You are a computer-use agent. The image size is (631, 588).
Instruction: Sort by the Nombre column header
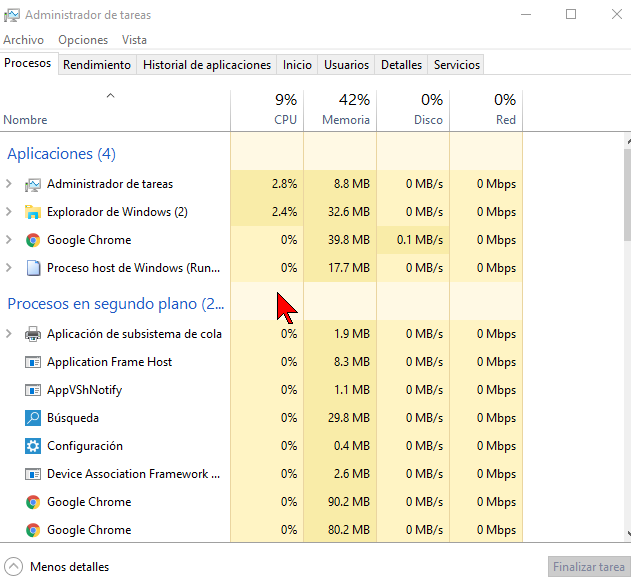[115, 109]
